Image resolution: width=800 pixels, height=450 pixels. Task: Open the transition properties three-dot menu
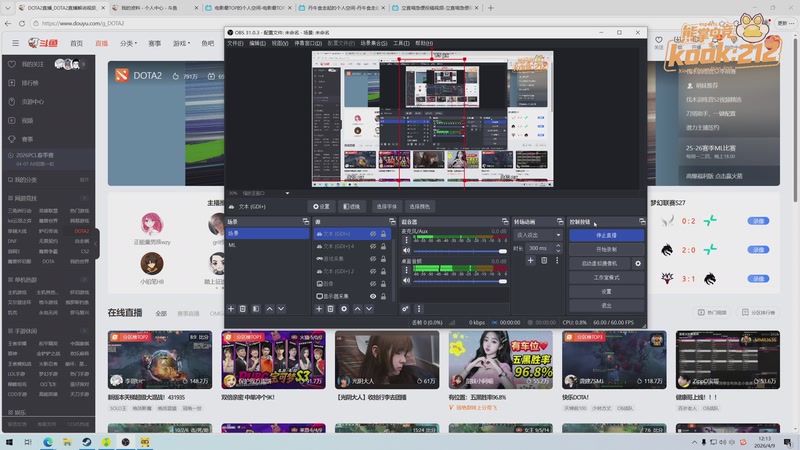click(557, 260)
